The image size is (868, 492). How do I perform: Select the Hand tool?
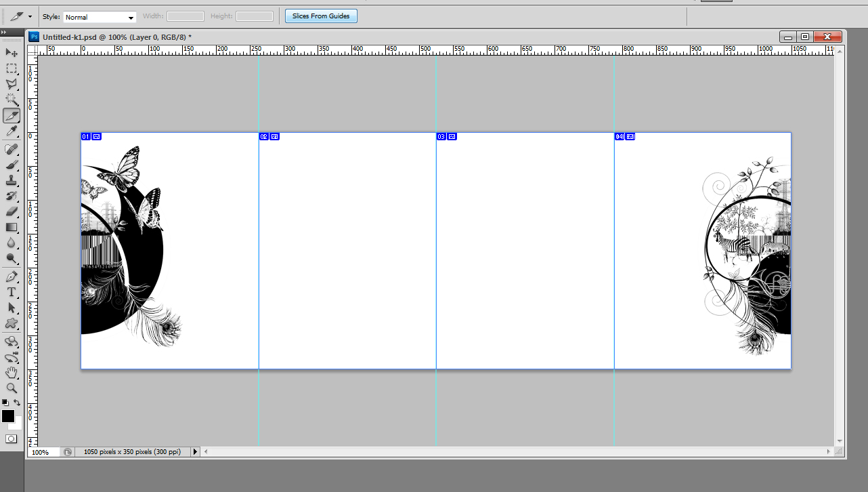(12, 373)
